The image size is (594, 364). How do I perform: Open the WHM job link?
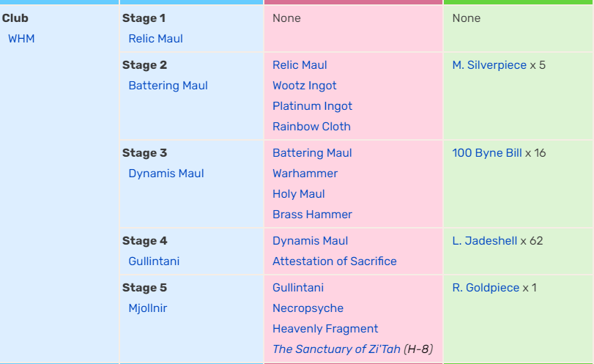click(x=21, y=39)
